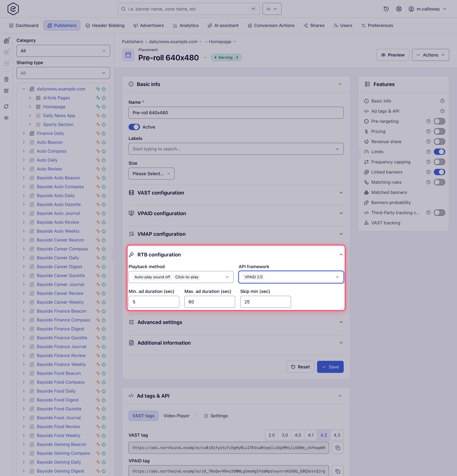Click the Skip min input field
The height and width of the screenshot is (476, 457).
265,302
